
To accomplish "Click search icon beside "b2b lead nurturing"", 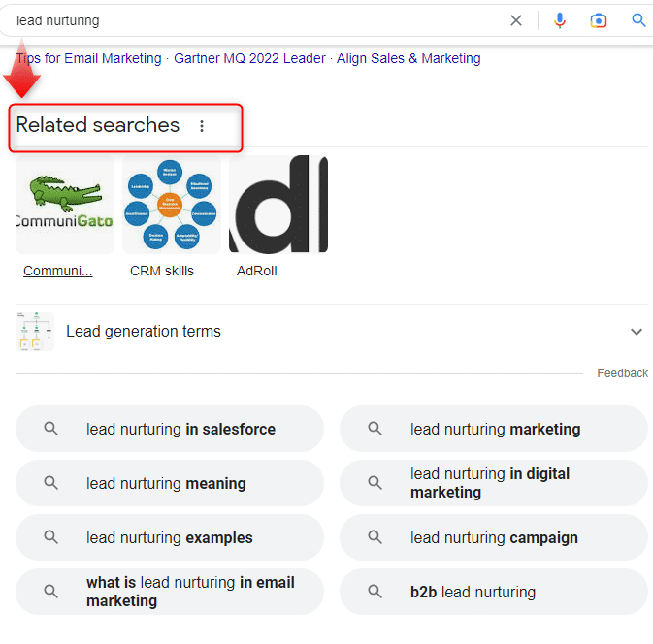I will (x=375, y=592).
